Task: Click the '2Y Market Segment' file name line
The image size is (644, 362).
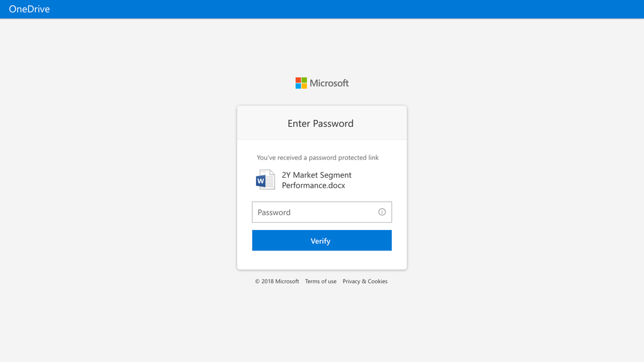Action: pyautogui.click(x=317, y=175)
